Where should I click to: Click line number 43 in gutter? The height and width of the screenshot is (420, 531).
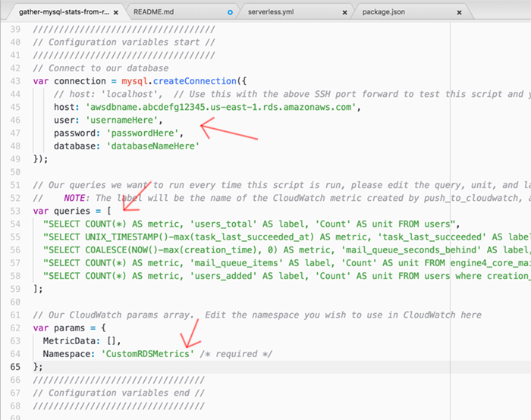pyautogui.click(x=15, y=81)
